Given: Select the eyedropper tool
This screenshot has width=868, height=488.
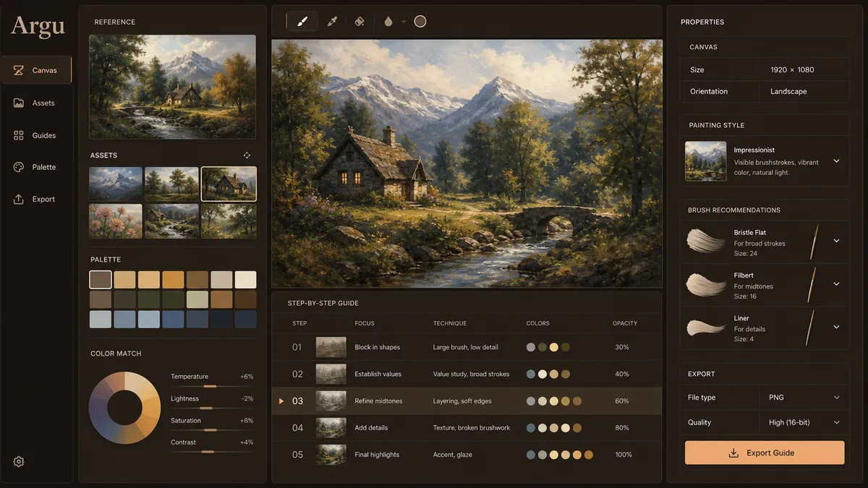Looking at the screenshot, I should (333, 21).
